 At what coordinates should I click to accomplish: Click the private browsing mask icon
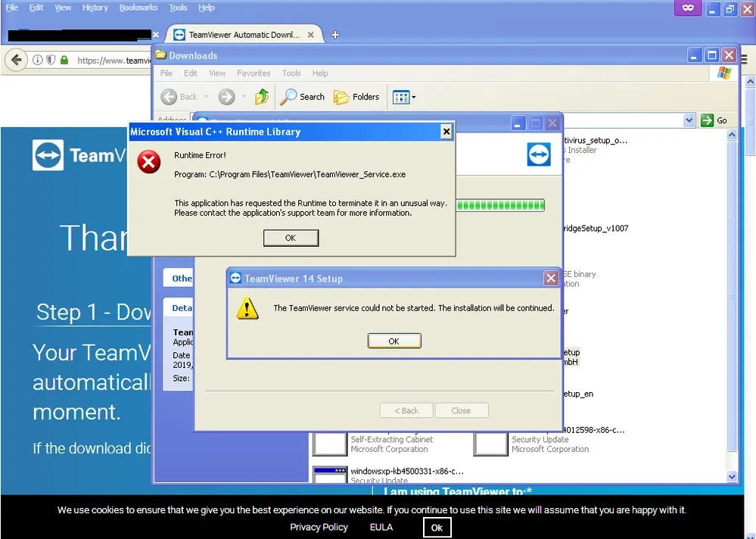click(x=688, y=8)
